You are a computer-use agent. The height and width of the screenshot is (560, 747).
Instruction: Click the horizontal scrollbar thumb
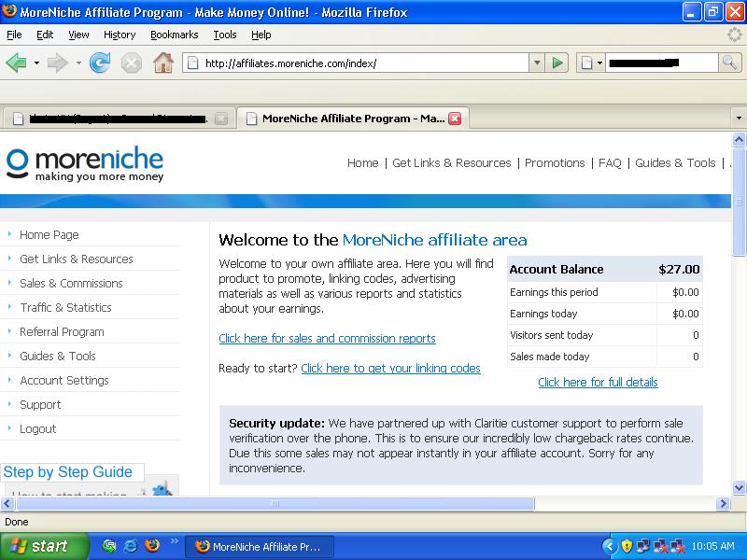(275, 503)
